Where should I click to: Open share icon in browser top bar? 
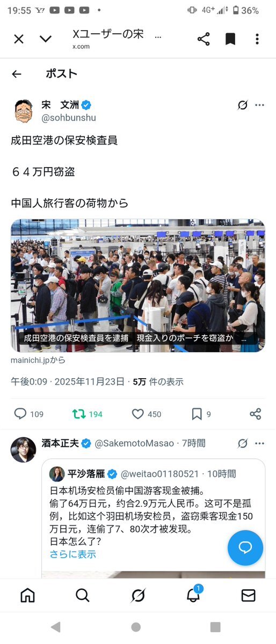(204, 39)
